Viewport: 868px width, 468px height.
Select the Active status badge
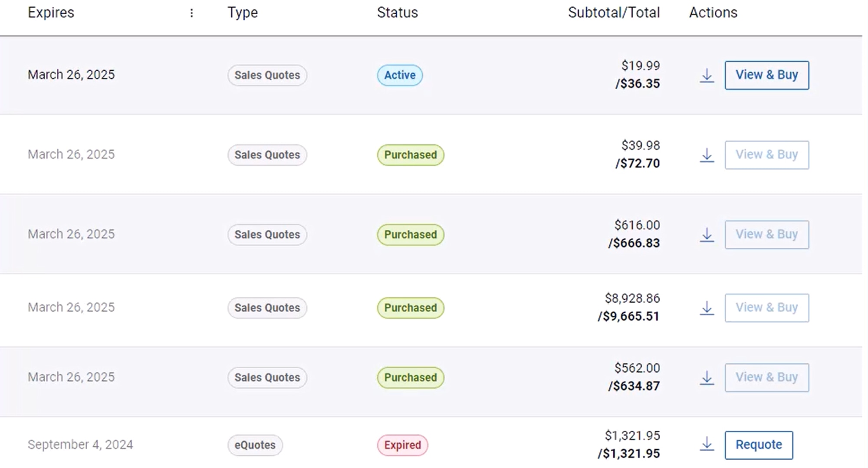click(x=400, y=75)
